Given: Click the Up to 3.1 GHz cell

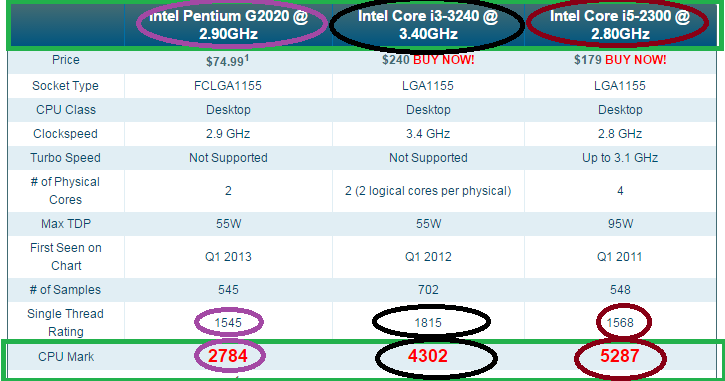Looking at the screenshot, I should 620,158.
